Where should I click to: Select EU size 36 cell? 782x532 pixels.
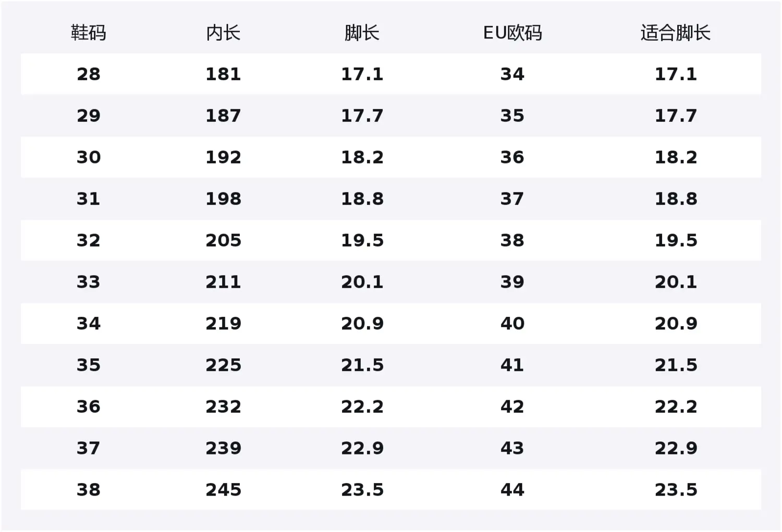click(x=512, y=157)
